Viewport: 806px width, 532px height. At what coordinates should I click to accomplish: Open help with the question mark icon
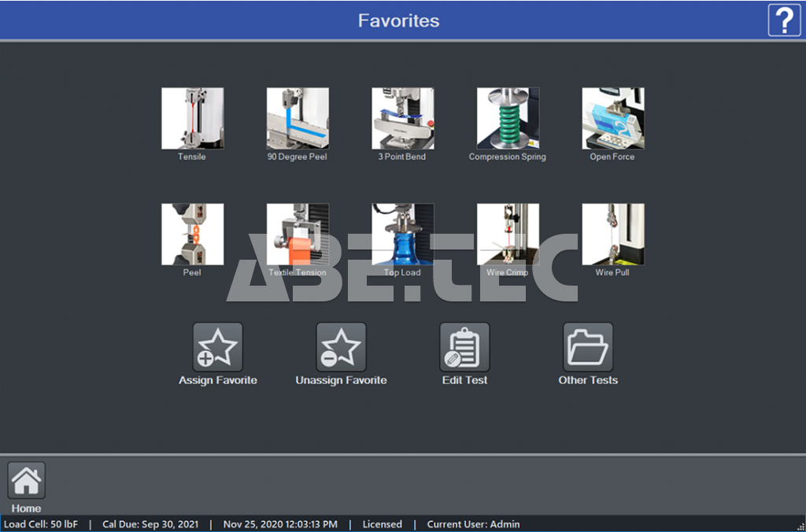click(784, 20)
